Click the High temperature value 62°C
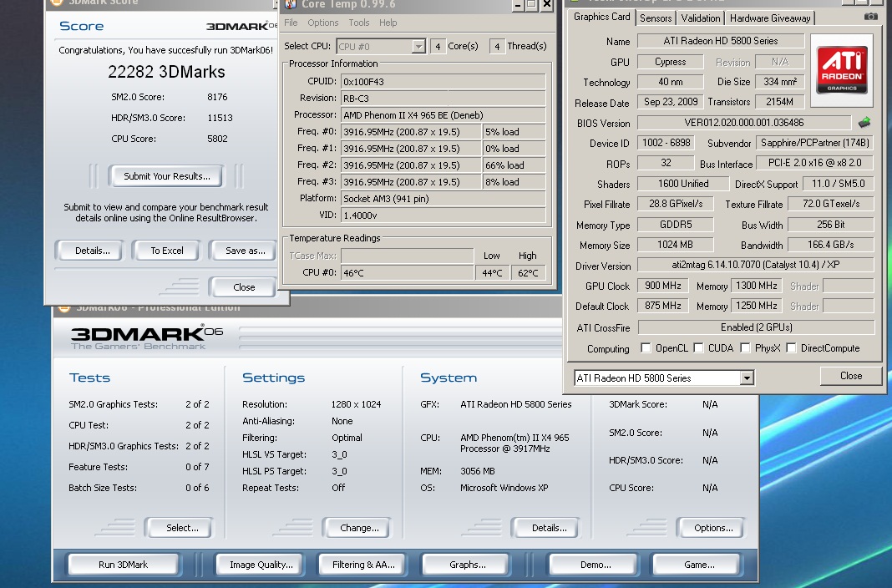The height and width of the screenshot is (588, 892). pos(528,273)
